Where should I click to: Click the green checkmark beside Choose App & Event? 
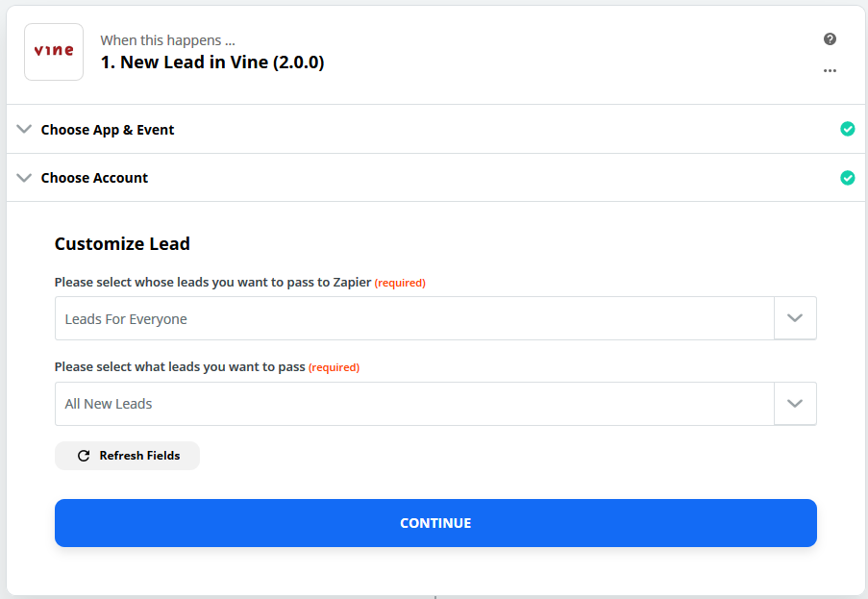pyautogui.click(x=847, y=129)
